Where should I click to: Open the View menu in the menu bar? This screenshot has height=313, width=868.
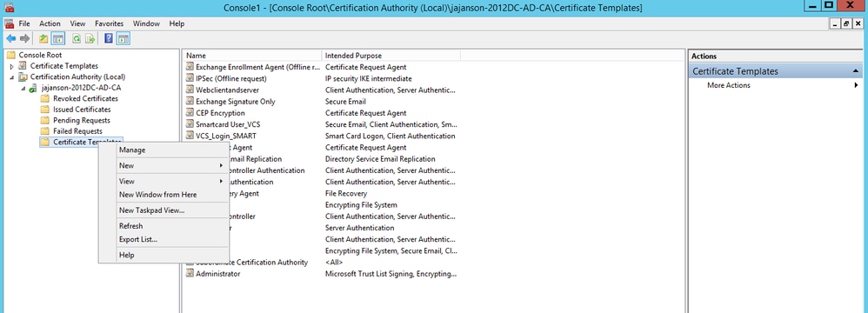point(78,23)
